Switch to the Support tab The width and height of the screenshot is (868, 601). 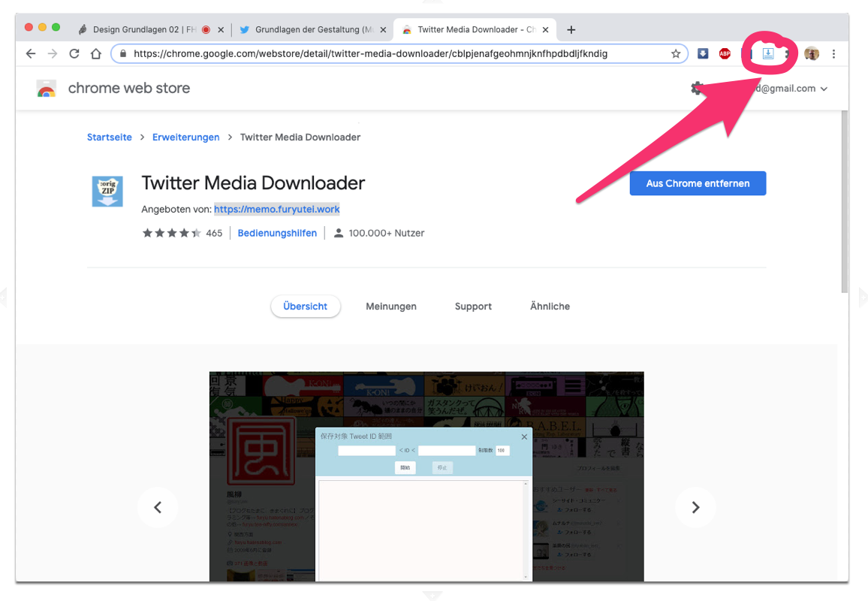click(473, 307)
